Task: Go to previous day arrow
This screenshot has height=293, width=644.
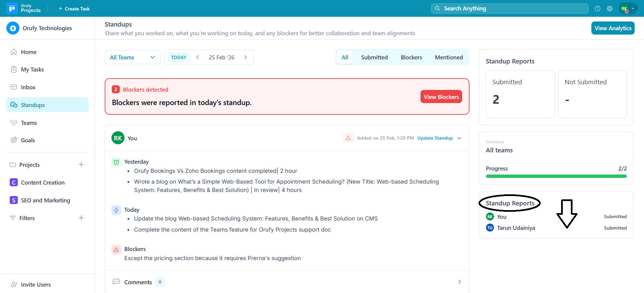Action: tap(198, 57)
